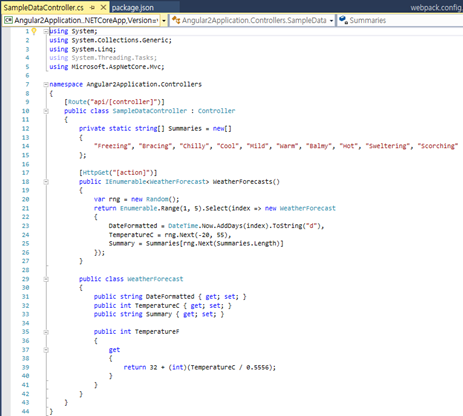Viewport: 463px width, 416px height.
Task: Click the Summary property declaration on line 33
Action: point(159,314)
